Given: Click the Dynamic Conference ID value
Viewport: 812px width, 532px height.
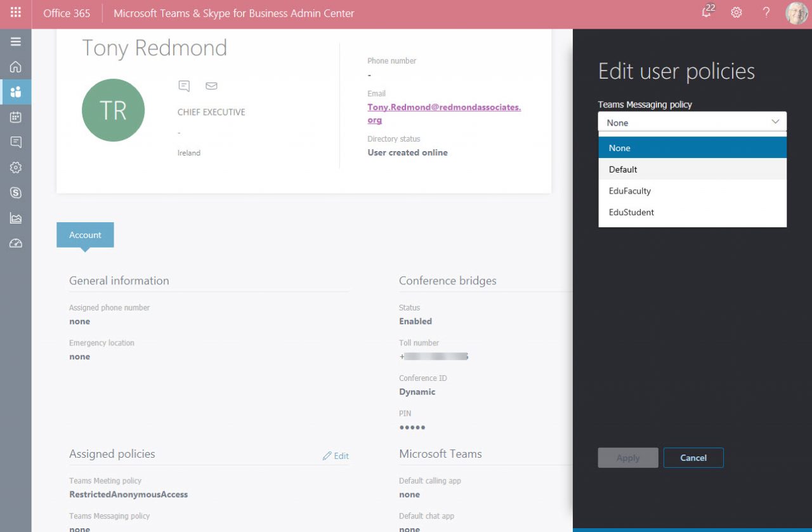Looking at the screenshot, I should 417,392.
